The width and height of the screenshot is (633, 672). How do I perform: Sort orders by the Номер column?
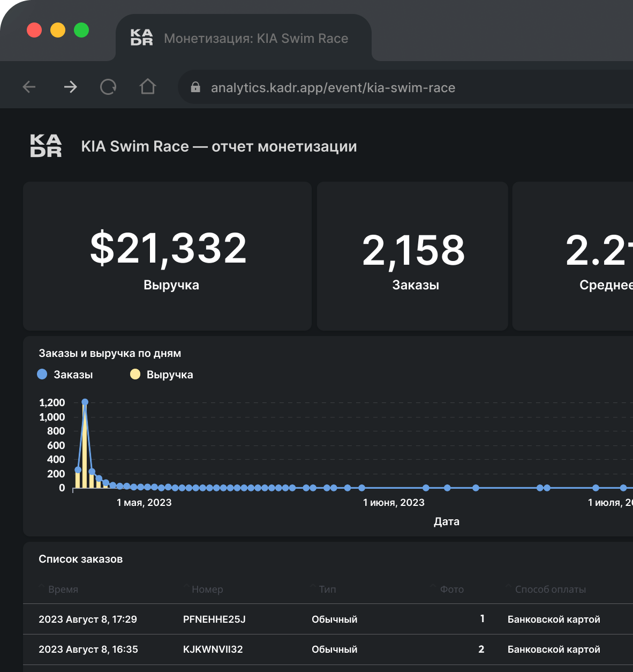tap(207, 589)
